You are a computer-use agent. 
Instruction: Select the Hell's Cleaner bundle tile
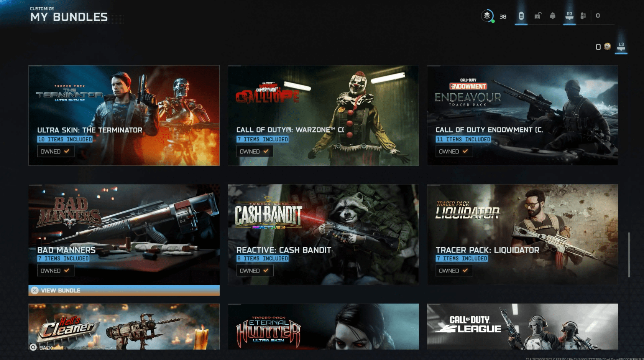(x=124, y=326)
